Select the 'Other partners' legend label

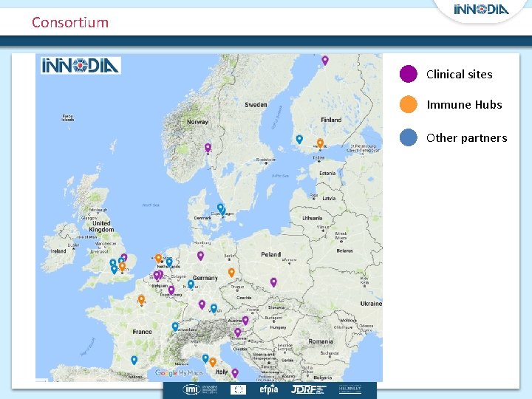(x=467, y=137)
